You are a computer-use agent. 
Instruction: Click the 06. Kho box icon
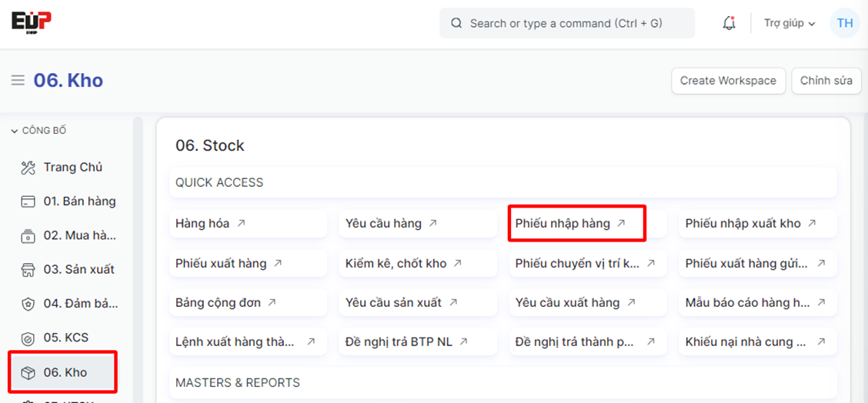point(28,373)
